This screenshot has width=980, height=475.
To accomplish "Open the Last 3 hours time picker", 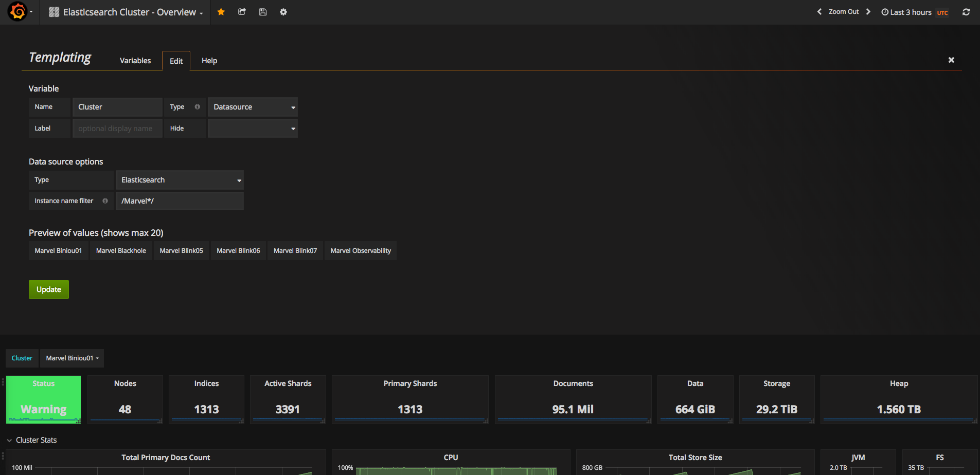I will [x=906, y=12].
